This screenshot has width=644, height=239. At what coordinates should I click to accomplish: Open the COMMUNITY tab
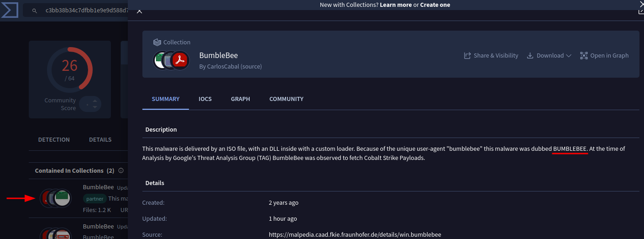pyautogui.click(x=286, y=99)
